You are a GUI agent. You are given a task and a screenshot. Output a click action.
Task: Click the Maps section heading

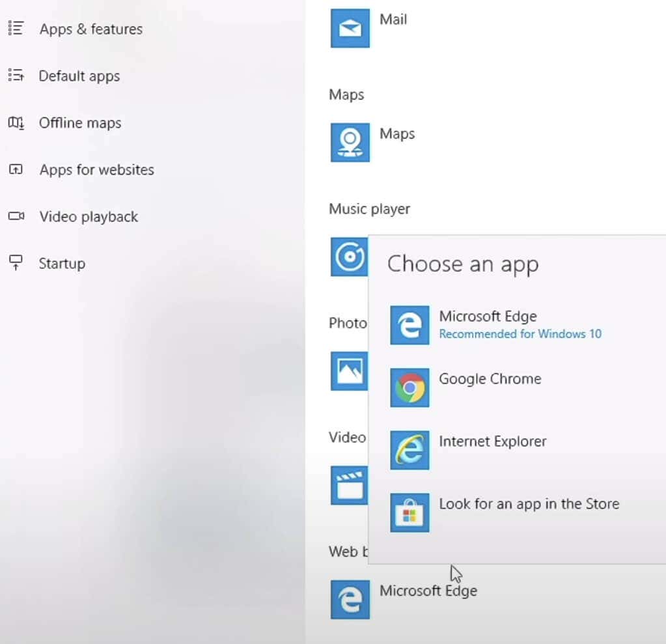point(346,94)
